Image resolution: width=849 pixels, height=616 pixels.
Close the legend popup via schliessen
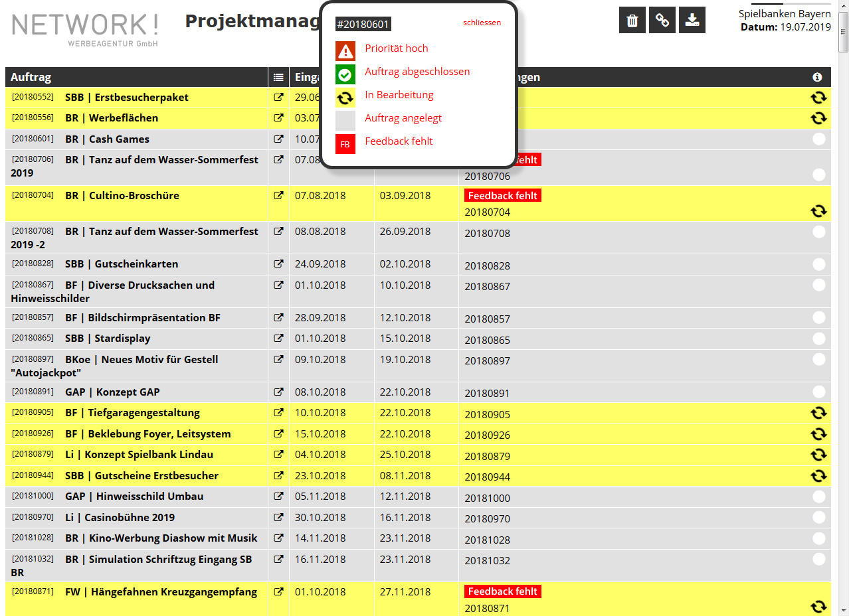coord(482,23)
